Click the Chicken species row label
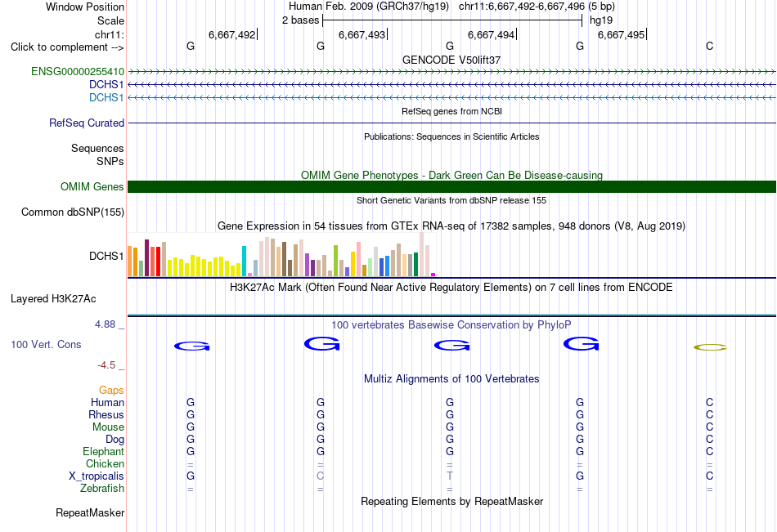Screen dimensions: 777x532 click(105, 463)
